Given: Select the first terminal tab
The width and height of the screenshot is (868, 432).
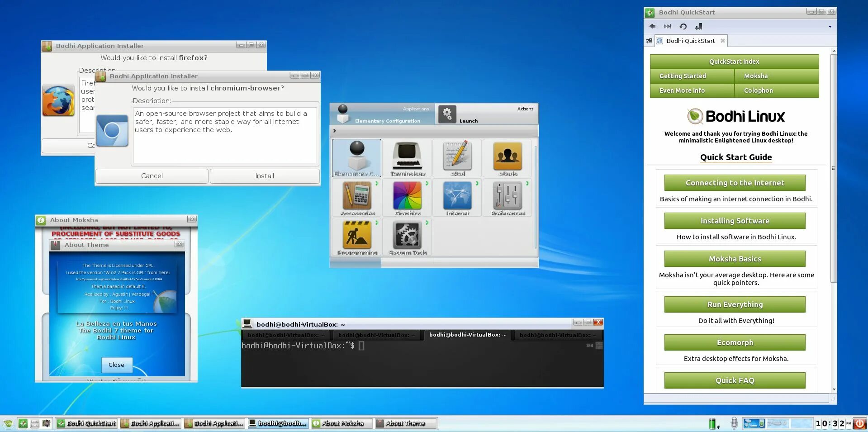Looking at the screenshot, I should (286, 335).
